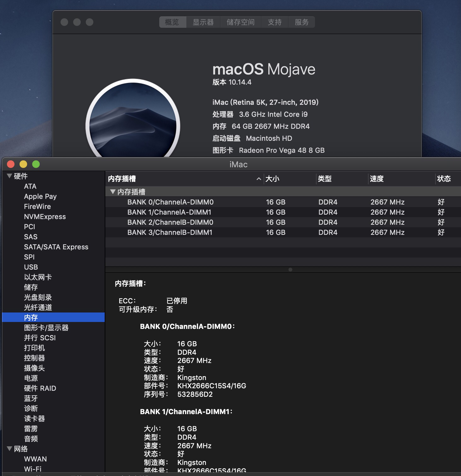The image size is (461, 476).
Task: Select SATA/SATA Express in the sidebar
Action: point(56,247)
